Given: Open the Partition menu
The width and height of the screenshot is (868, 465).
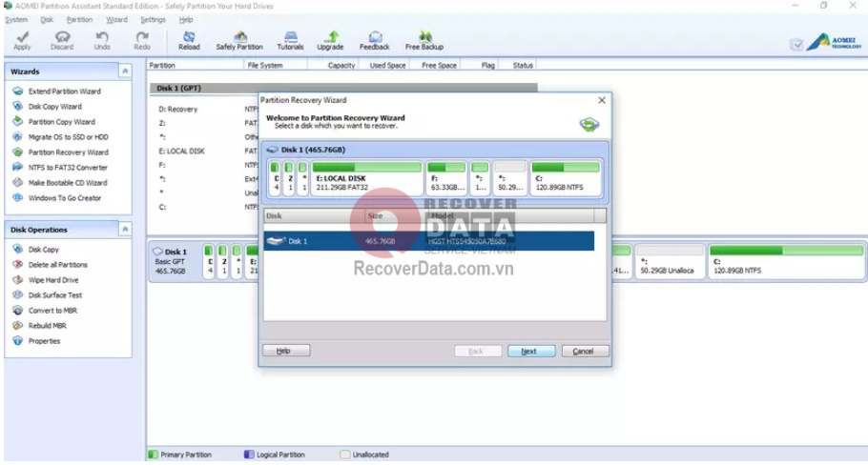Looking at the screenshot, I should [x=79, y=19].
